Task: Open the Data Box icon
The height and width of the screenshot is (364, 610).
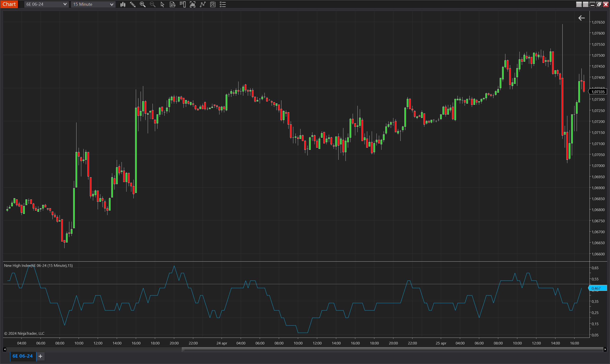Action: coord(173,4)
